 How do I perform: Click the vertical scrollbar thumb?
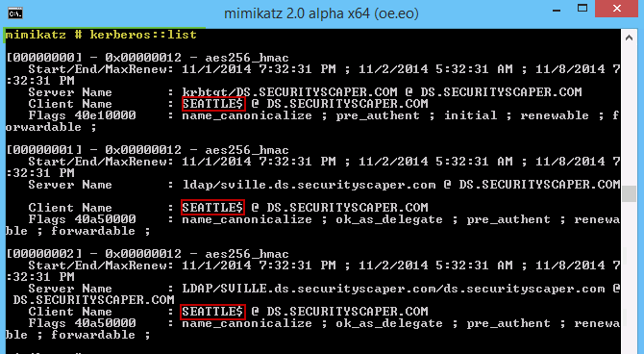pos(629,193)
